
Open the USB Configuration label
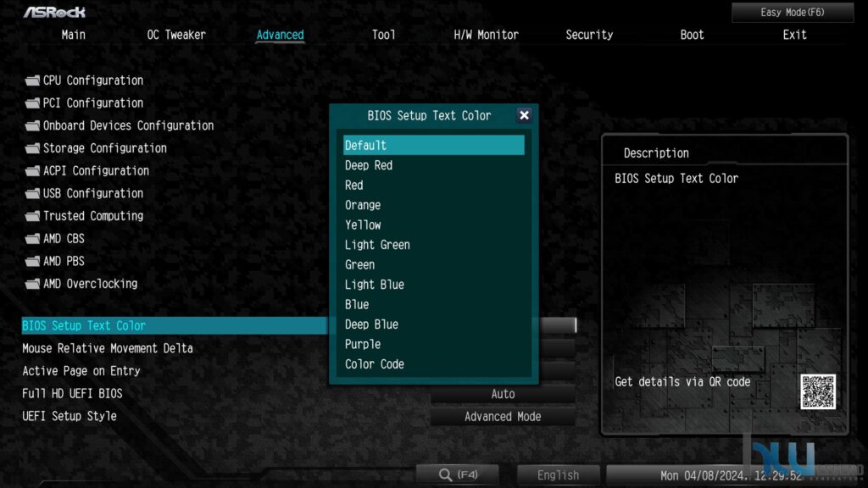pyautogui.click(x=93, y=194)
